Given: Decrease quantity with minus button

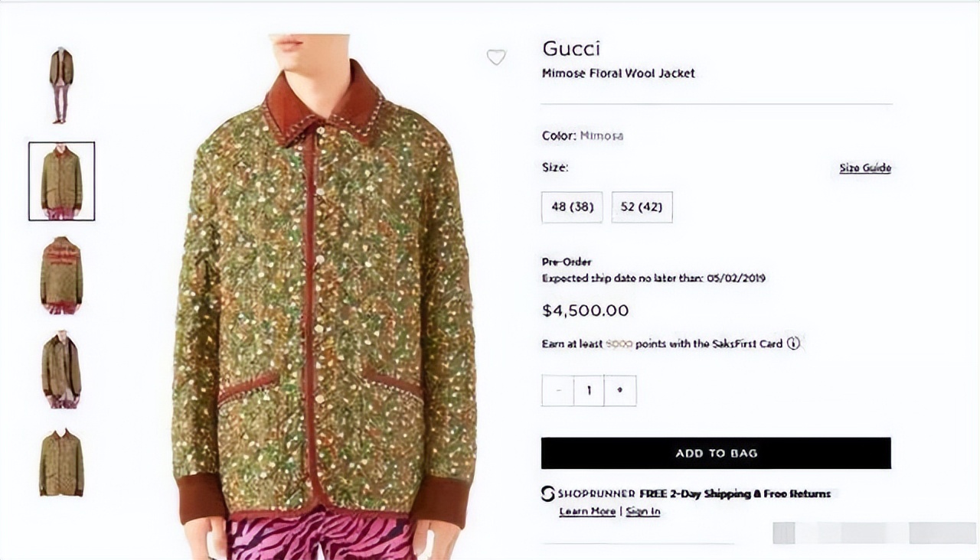Looking at the screenshot, I should [557, 391].
